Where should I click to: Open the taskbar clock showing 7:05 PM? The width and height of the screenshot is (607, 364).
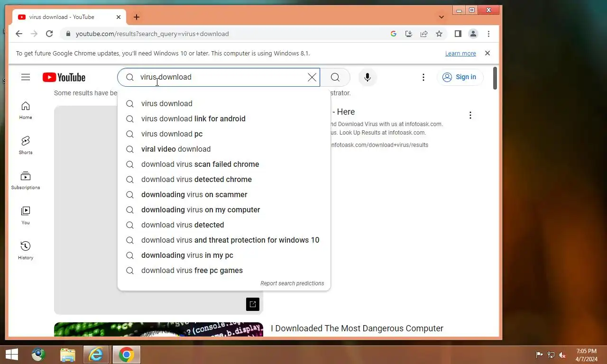pyautogui.click(x=587, y=355)
